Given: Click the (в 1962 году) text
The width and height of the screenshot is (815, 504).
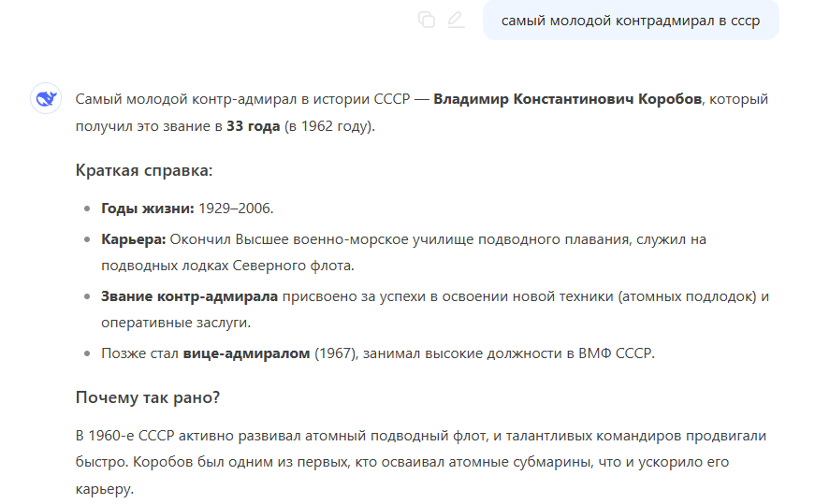Looking at the screenshot, I should tap(329, 126).
